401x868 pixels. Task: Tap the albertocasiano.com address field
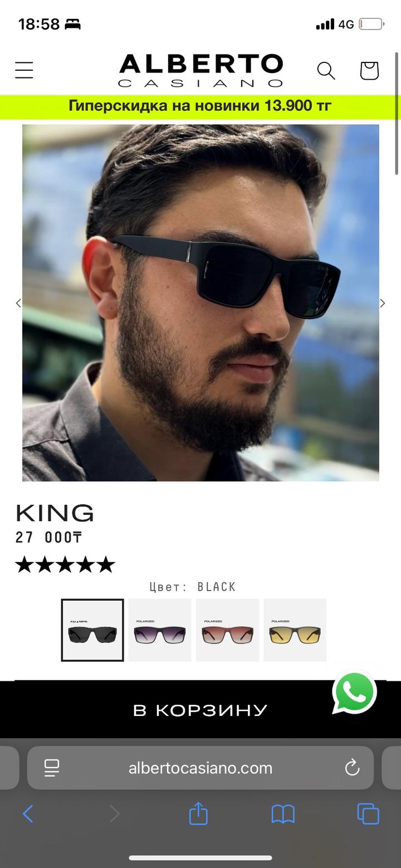[200, 768]
